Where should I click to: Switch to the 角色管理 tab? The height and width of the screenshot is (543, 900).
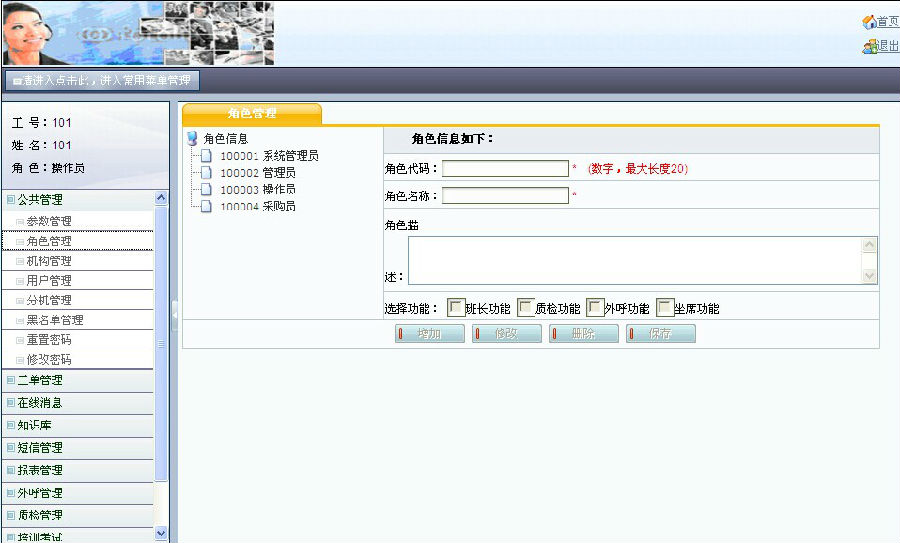point(252,114)
